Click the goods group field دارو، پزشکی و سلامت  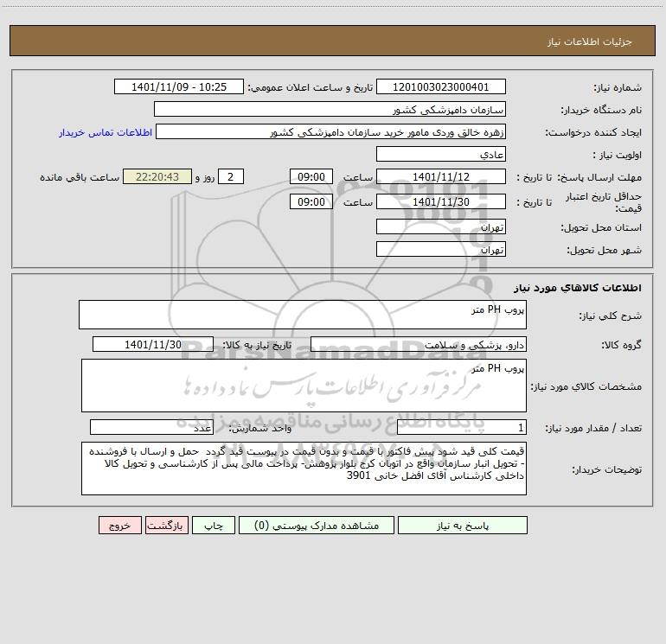click(x=419, y=344)
